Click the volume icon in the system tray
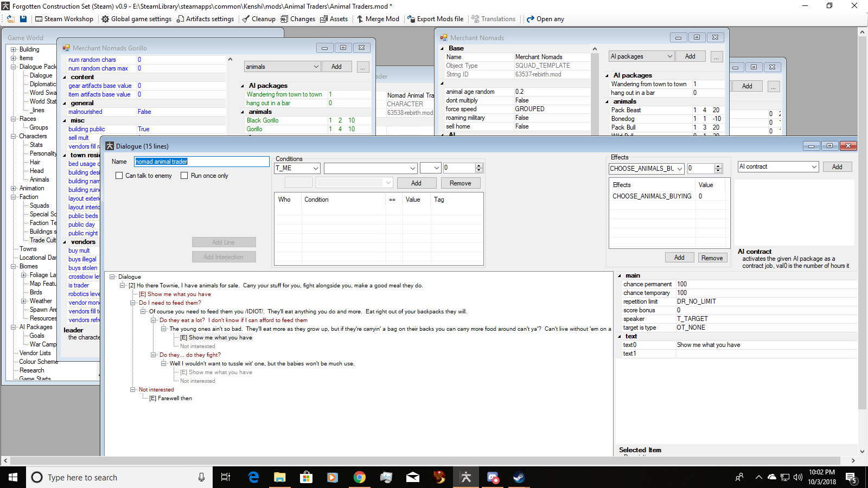Screen dimensions: 868x488 (x=797, y=477)
